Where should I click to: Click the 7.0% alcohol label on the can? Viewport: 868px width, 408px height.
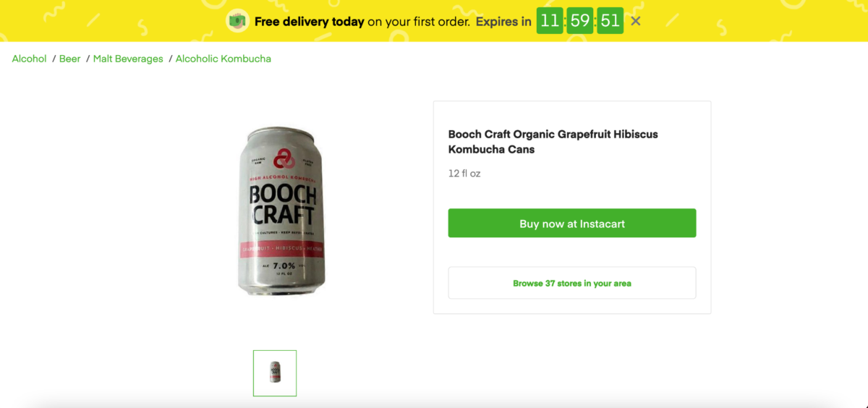(283, 266)
